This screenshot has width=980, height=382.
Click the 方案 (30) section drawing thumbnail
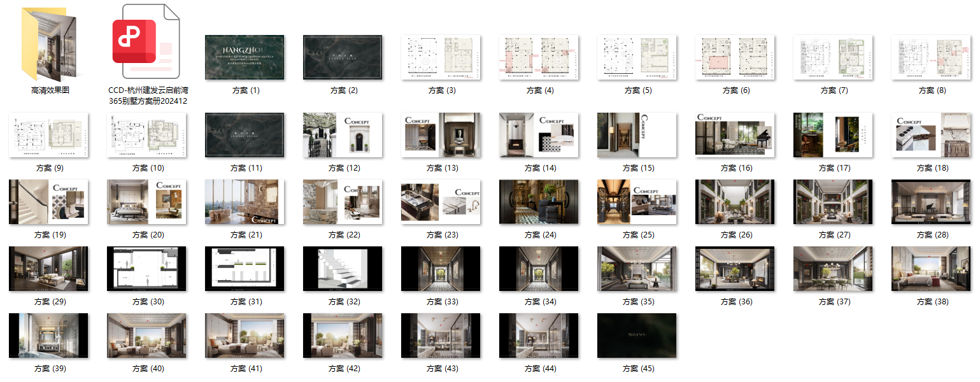pos(146,269)
